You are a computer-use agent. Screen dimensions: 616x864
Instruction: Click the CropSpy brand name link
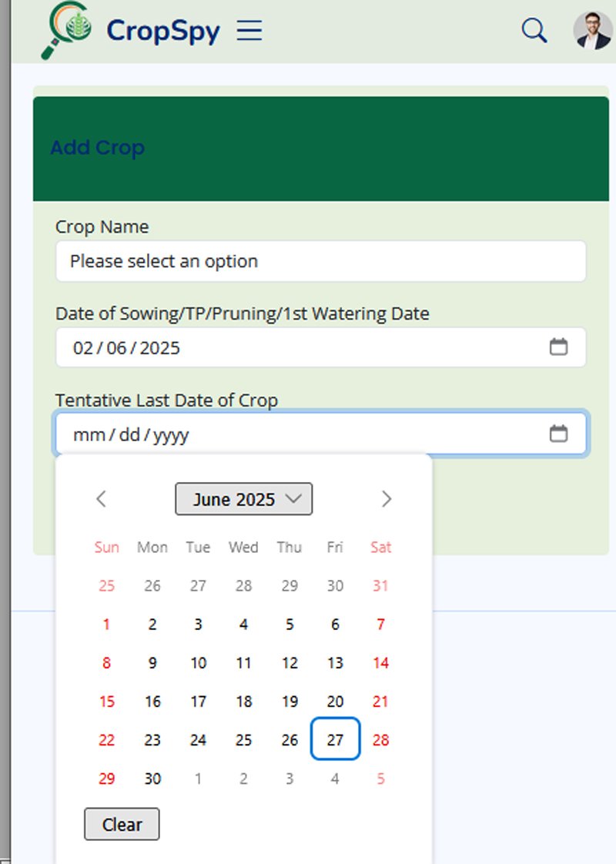pyautogui.click(x=163, y=31)
